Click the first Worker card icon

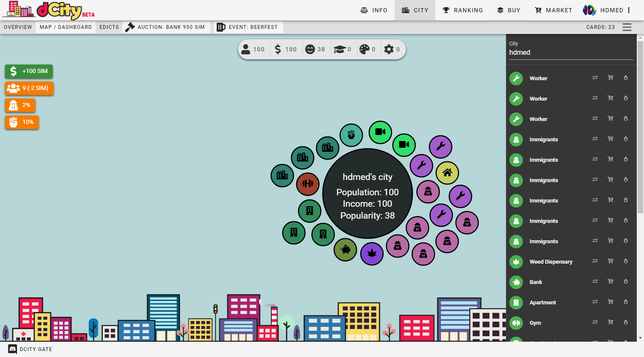point(516,79)
